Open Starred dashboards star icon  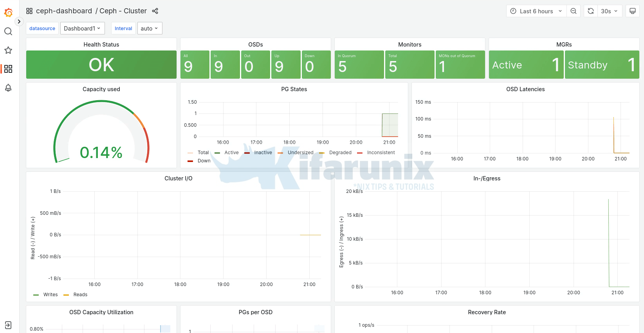(x=8, y=50)
